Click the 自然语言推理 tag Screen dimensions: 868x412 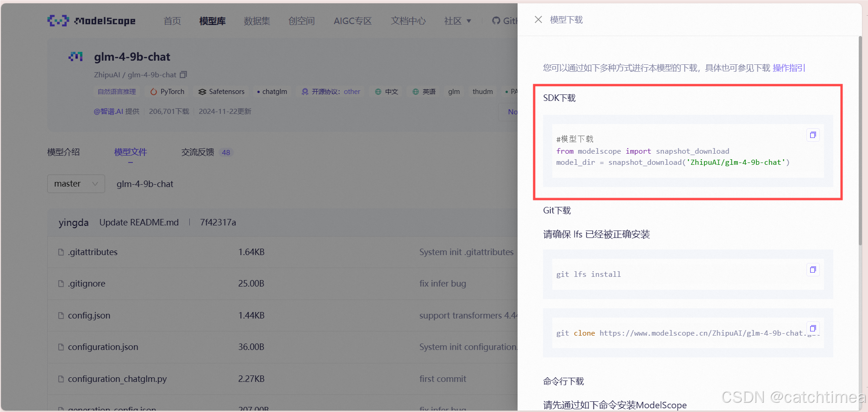[117, 92]
